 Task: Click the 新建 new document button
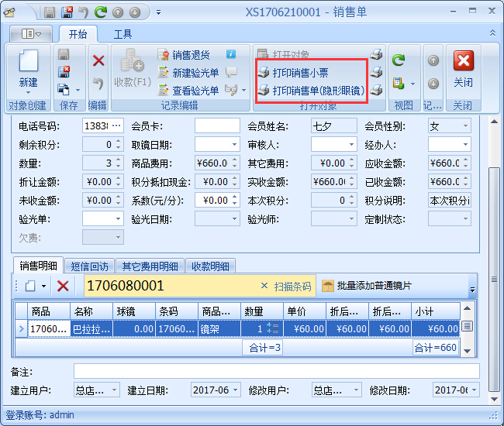(28, 71)
